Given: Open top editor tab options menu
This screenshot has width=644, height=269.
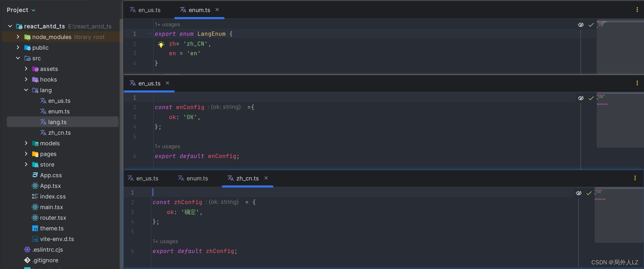Looking at the screenshot, I should point(637,10).
